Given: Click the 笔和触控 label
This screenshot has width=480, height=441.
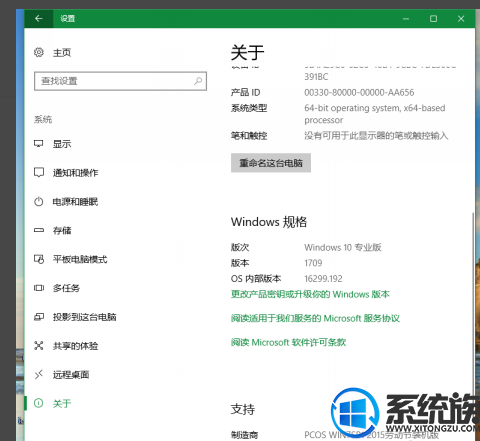Looking at the screenshot, I should pos(249,136).
